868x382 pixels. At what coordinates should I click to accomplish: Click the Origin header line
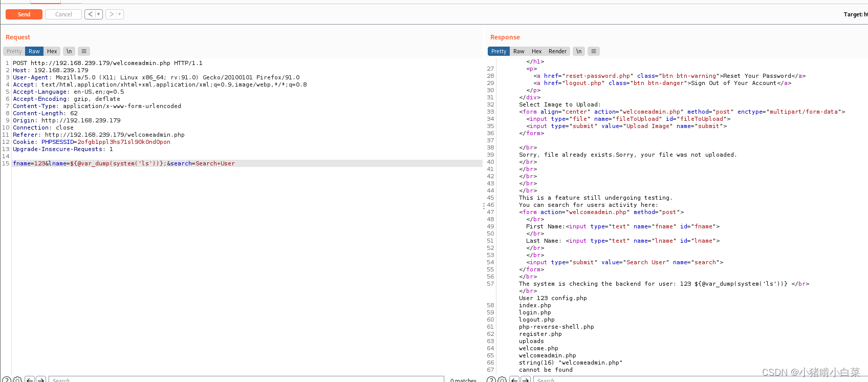click(67, 120)
